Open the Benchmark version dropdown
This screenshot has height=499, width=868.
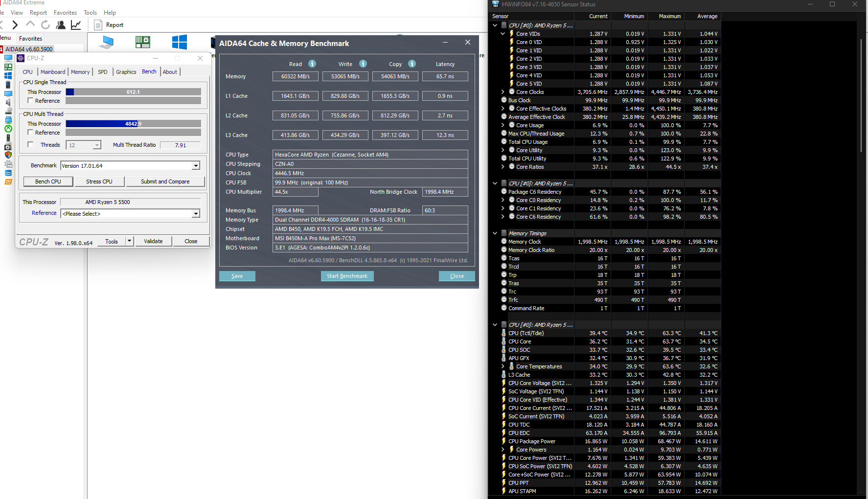pos(196,166)
